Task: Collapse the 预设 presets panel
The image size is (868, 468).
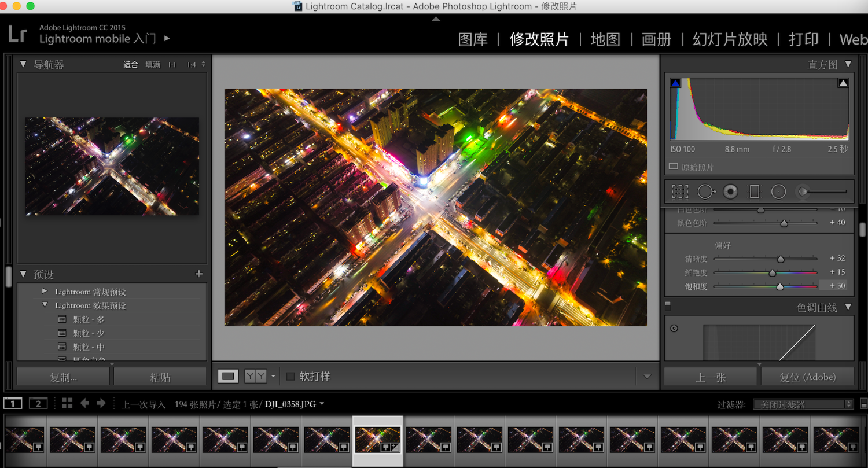Action: (x=23, y=274)
